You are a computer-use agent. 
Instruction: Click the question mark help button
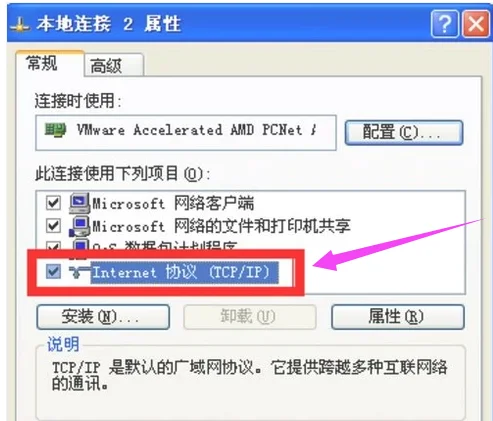(x=445, y=24)
